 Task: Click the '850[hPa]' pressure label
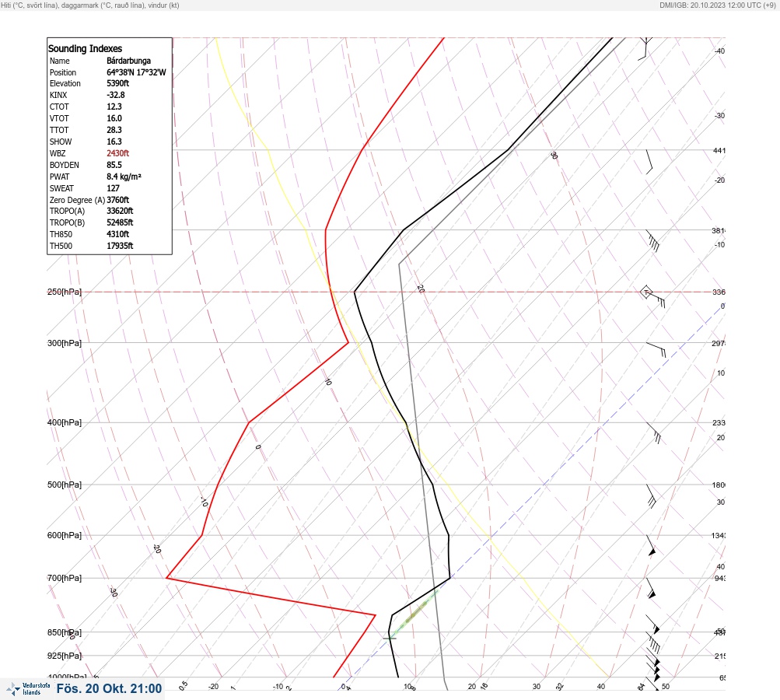point(65,633)
